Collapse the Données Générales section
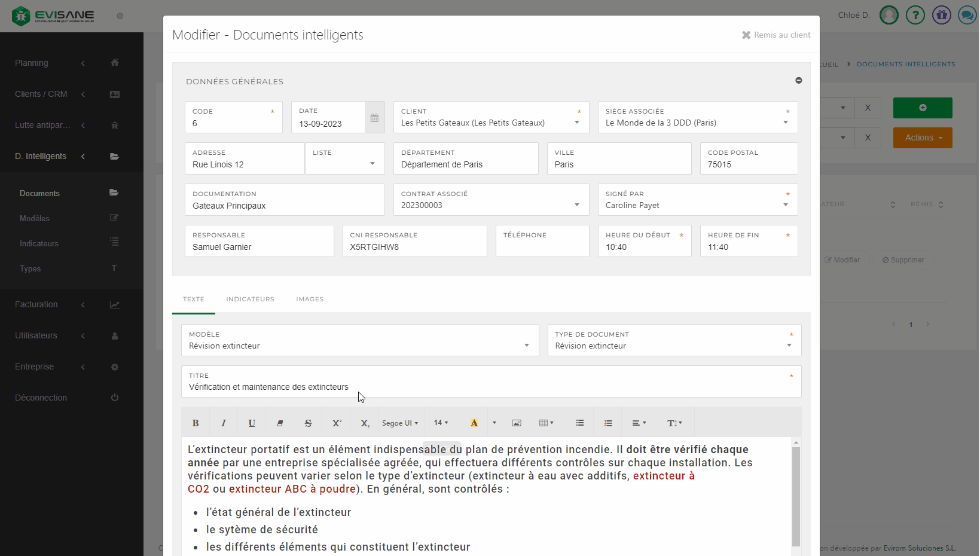The width and height of the screenshot is (980, 556). coord(798,81)
